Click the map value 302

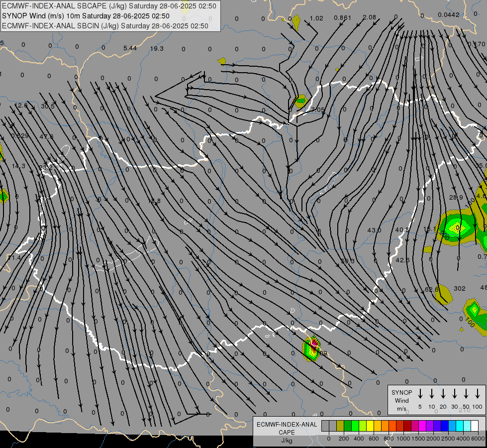(459, 289)
